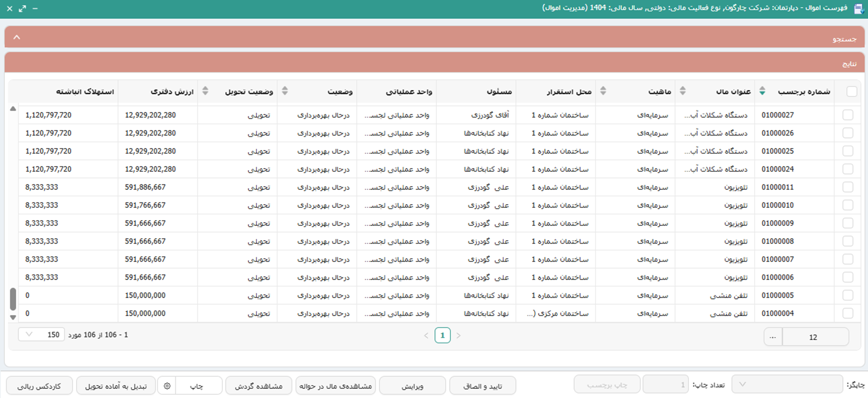Collapse the جستجو search panel
The image size is (868, 398).
[17, 37]
